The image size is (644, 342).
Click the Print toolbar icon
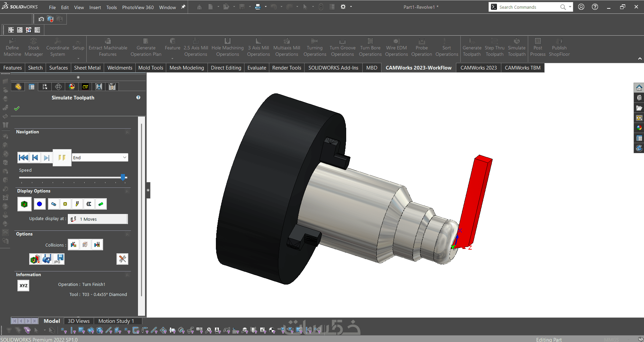(258, 7)
